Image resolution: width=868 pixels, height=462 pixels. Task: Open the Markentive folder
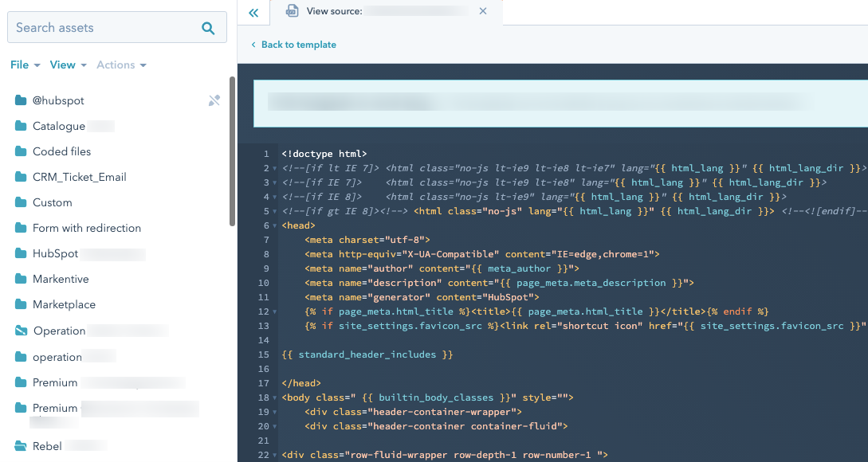(61, 278)
